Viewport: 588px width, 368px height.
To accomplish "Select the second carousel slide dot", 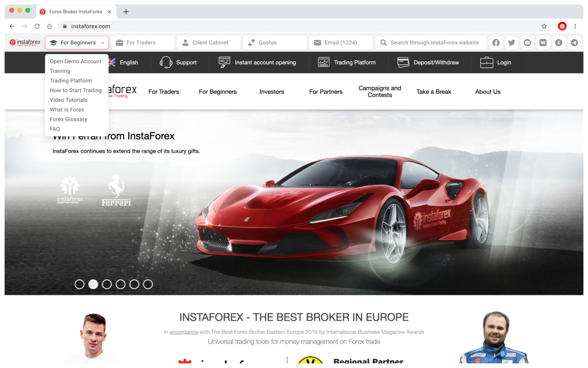I will click(93, 284).
